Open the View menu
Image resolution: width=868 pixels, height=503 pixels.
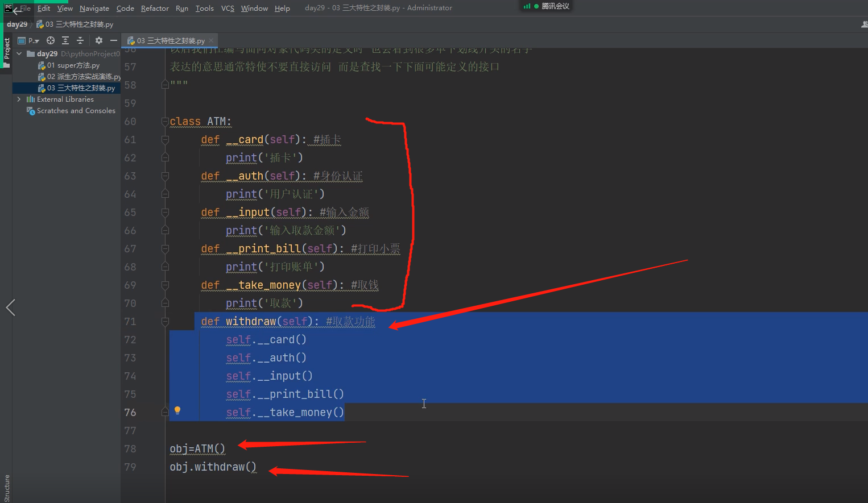coord(65,8)
